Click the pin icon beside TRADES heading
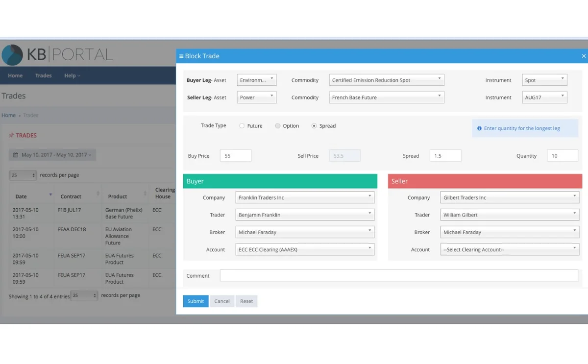The image size is (588, 364). click(x=11, y=135)
